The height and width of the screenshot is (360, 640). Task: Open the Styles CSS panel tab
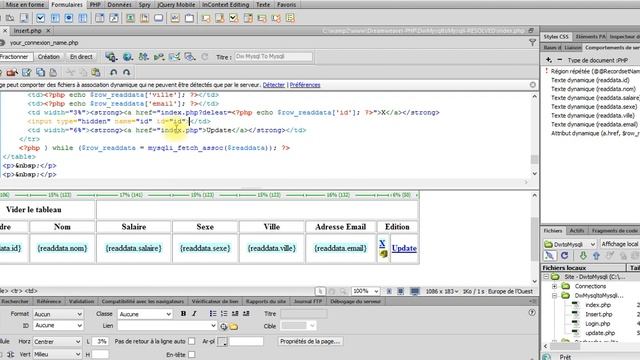pos(556,37)
